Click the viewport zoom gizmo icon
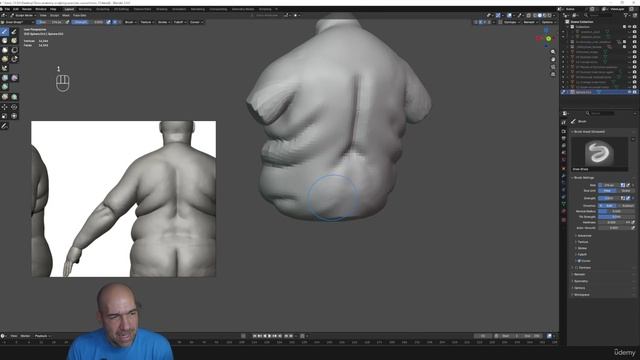Screen dimensions: 640x360 point(553,52)
